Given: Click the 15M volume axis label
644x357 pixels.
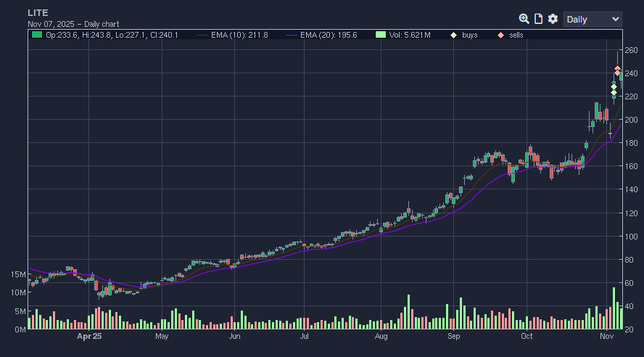Looking at the screenshot, I should 18,274.
